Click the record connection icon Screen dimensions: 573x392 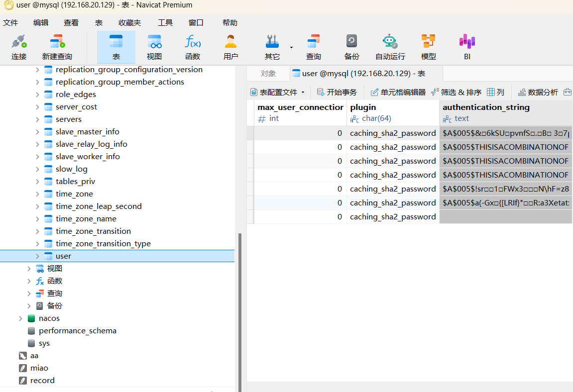[x=23, y=381]
